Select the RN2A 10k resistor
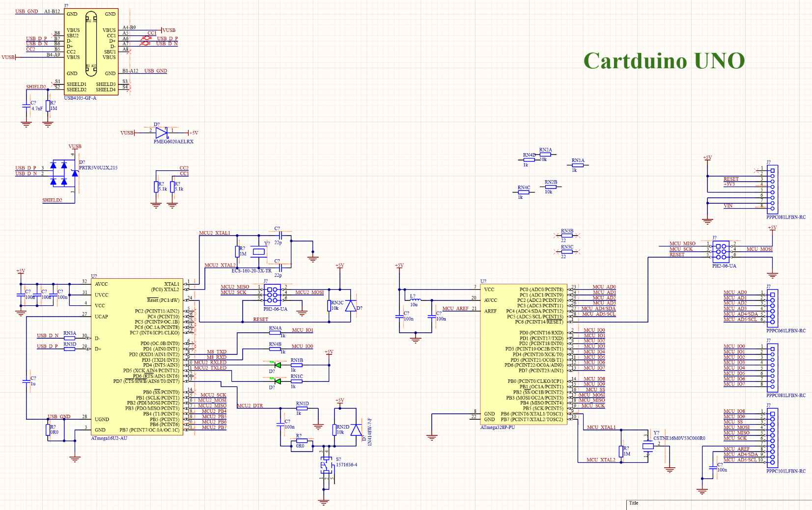The height and width of the screenshot is (510, 812). (x=545, y=154)
